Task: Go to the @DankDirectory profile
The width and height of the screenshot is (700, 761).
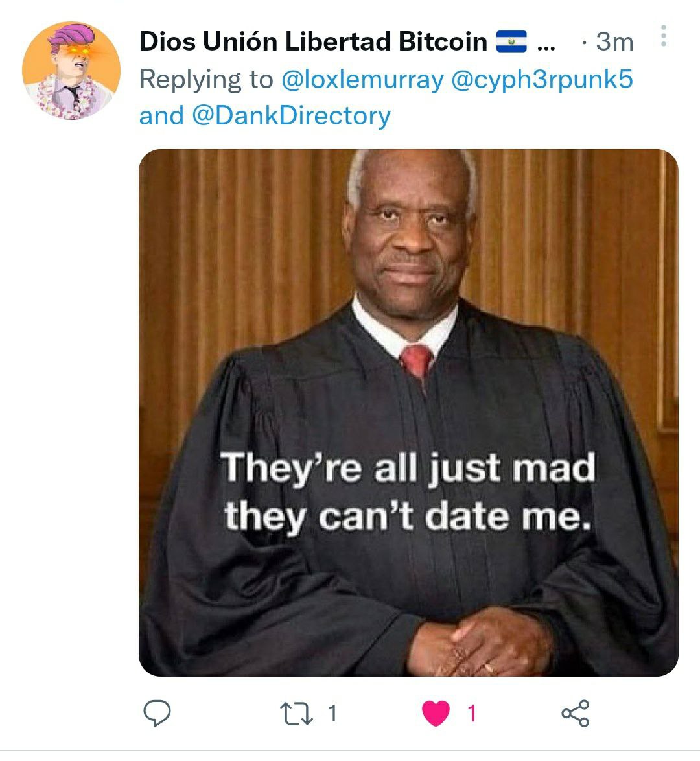Action: point(291,116)
